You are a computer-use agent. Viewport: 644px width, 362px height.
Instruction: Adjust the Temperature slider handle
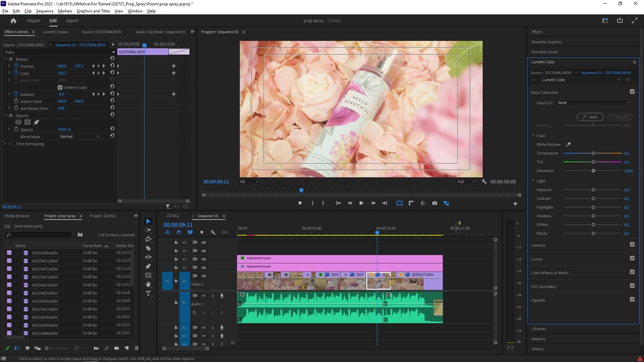(593, 154)
